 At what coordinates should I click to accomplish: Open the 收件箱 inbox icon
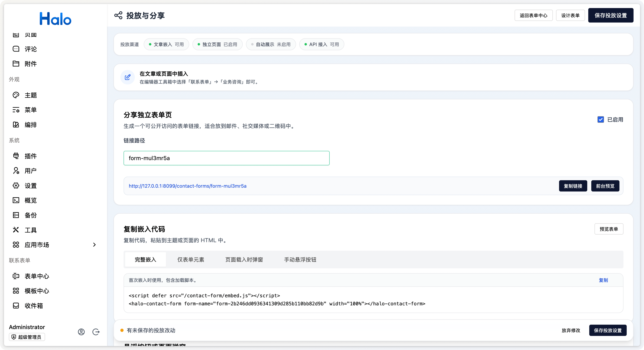pyautogui.click(x=16, y=306)
